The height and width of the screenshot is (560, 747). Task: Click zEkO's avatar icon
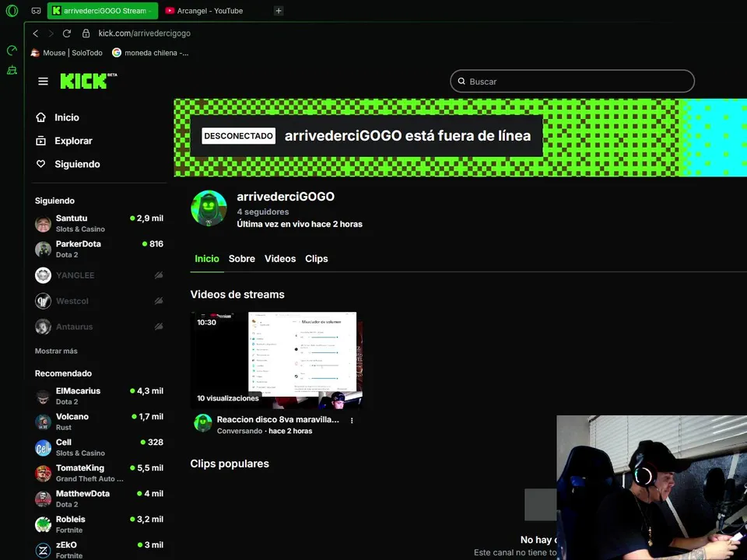coord(43,551)
